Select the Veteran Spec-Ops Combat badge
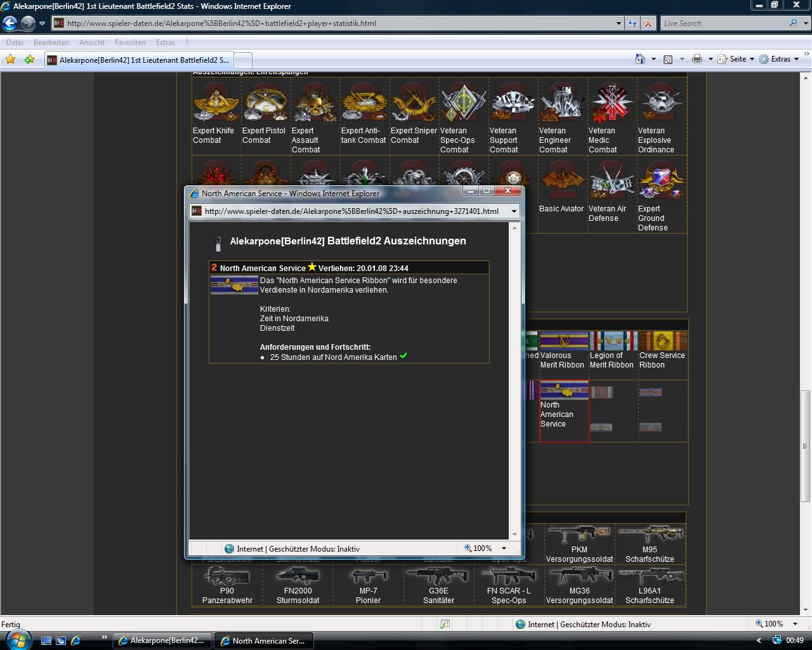This screenshot has width=812, height=650. (464, 103)
